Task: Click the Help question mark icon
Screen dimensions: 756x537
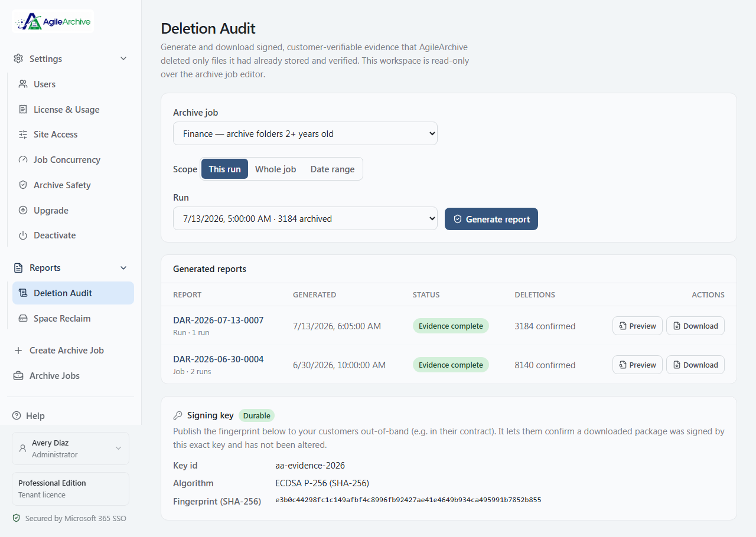Action: (17, 416)
